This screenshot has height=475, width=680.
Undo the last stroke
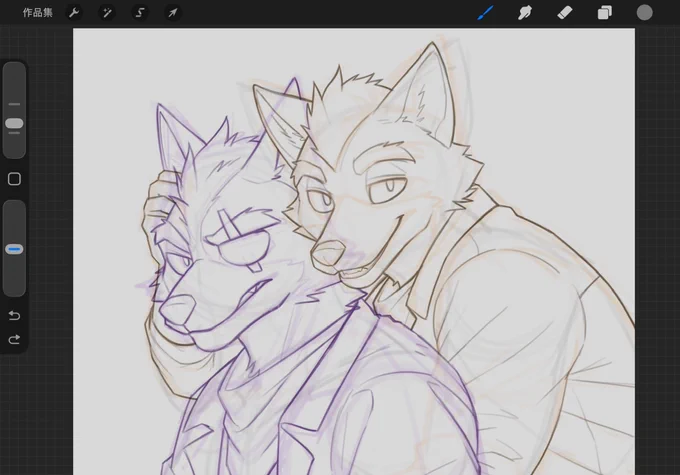(x=14, y=315)
